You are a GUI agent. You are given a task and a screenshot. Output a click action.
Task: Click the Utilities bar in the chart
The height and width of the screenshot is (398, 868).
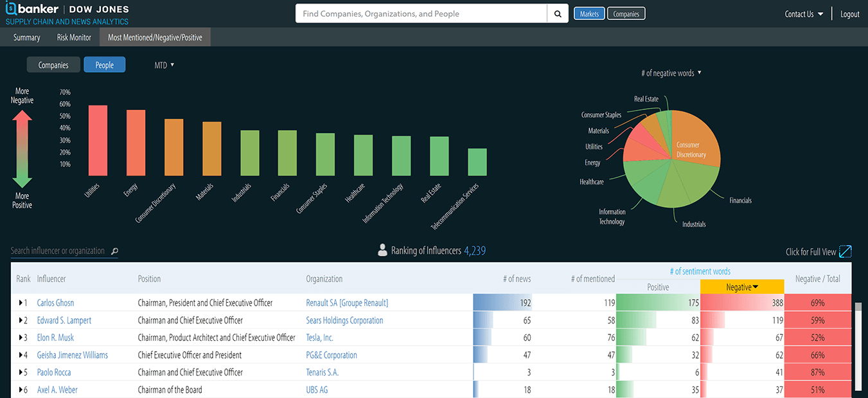point(98,140)
